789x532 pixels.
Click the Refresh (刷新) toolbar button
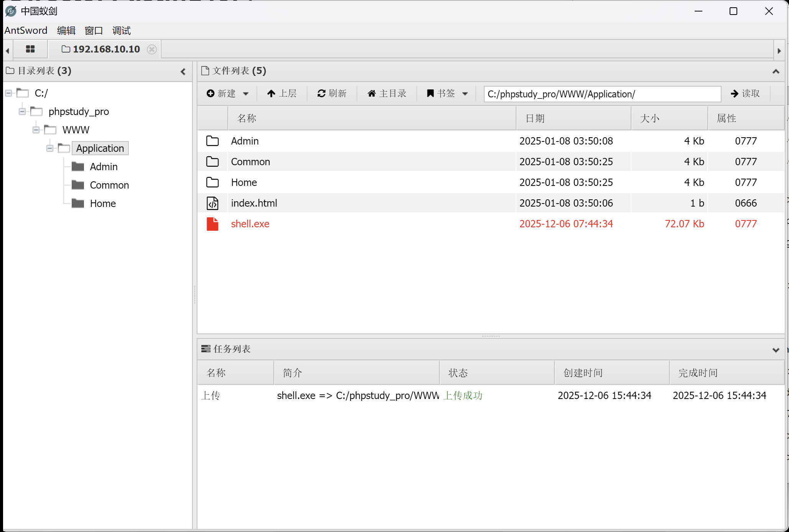point(332,94)
